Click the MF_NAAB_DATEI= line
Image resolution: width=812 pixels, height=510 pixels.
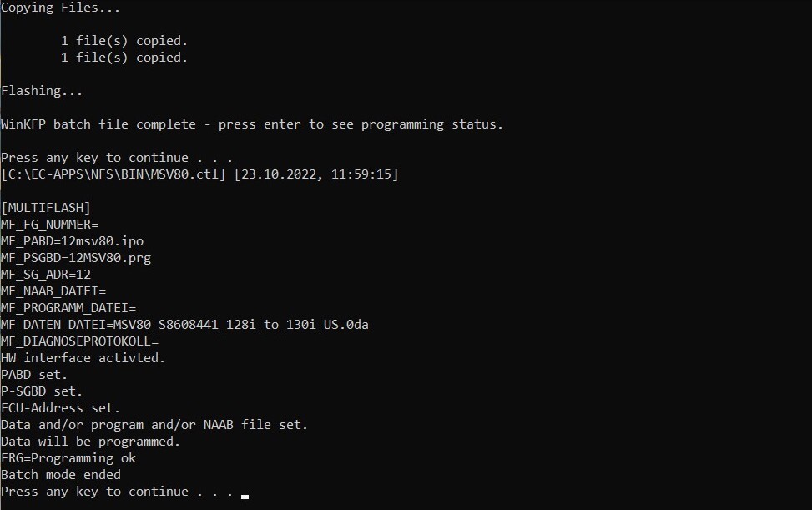(x=53, y=291)
